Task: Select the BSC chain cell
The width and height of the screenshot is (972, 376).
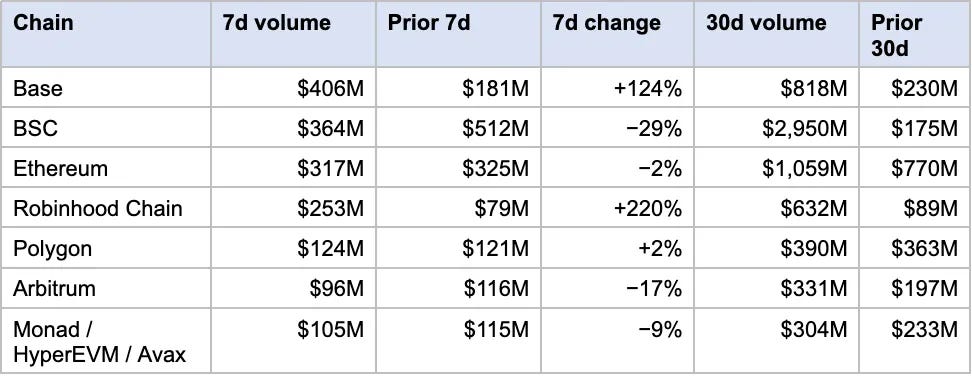Action: 106,128
